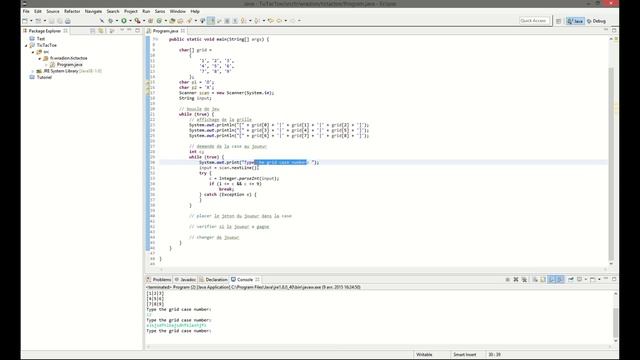640x360 pixels.
Task: Switch to the Declaration tab
Action: 216,280
